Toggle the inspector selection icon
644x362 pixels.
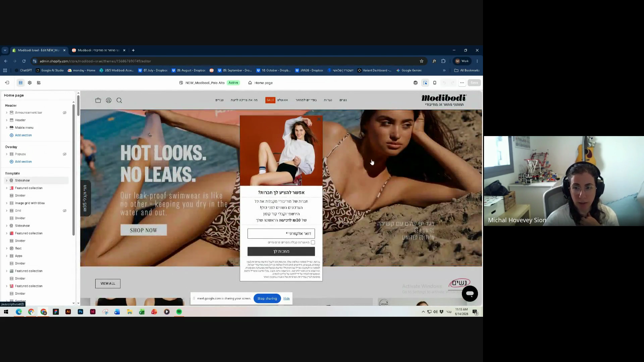pos(425,83)
